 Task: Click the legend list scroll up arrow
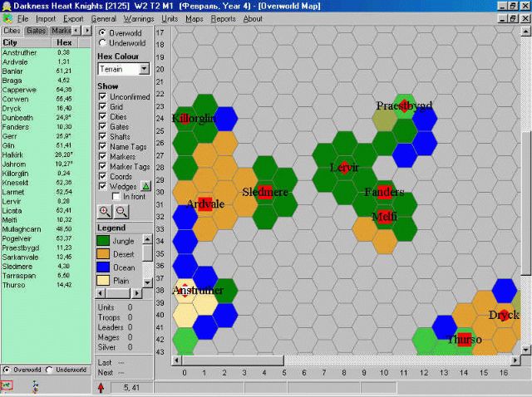pyautogui.click(x=147, y=239)
